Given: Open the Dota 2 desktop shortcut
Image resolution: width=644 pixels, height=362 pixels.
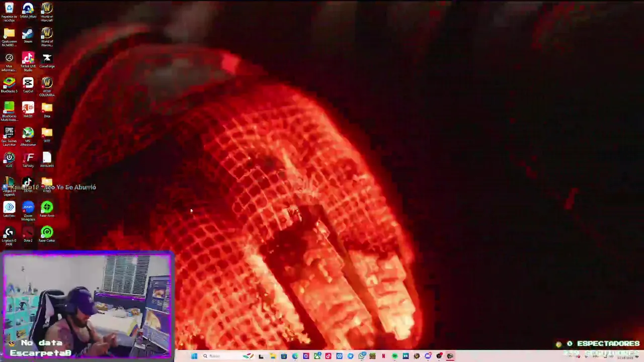Looking at the screenshot, I should (x=28, y=234).
